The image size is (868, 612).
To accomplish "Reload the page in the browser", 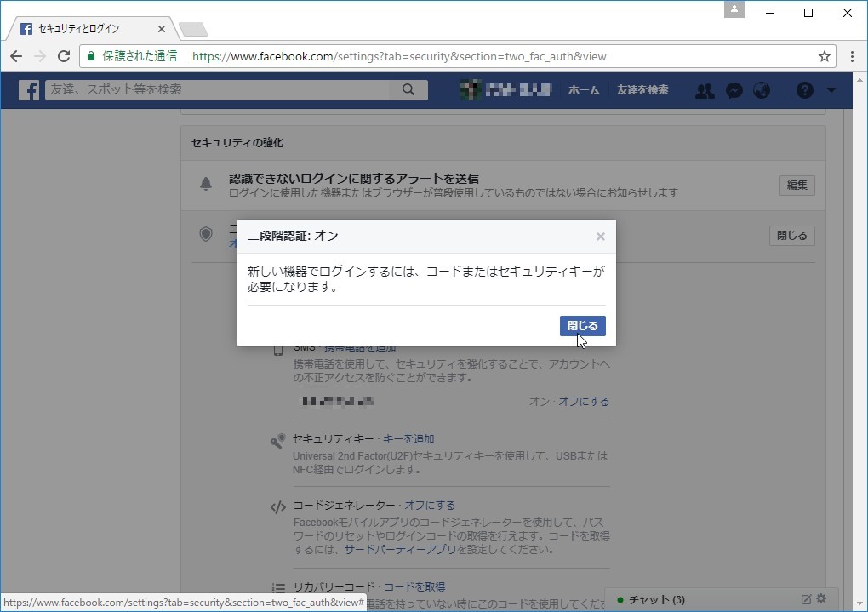I will point(64,56).
